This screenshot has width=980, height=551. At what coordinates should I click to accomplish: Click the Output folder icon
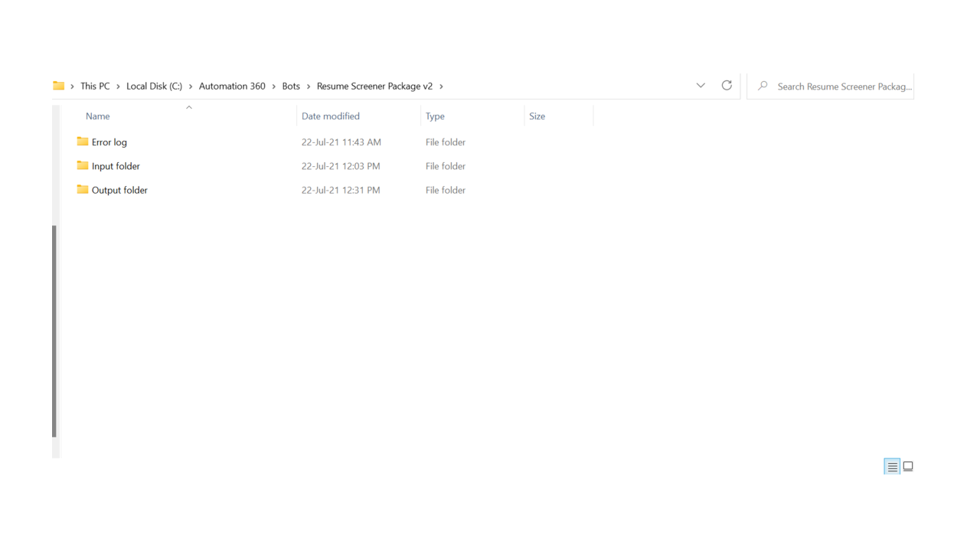point(83,189)
